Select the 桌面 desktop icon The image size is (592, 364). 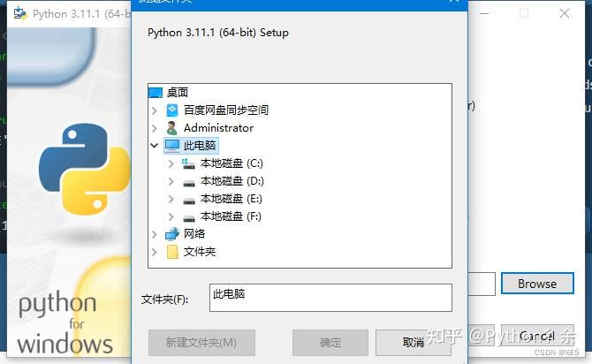click(x=156, y=93)
